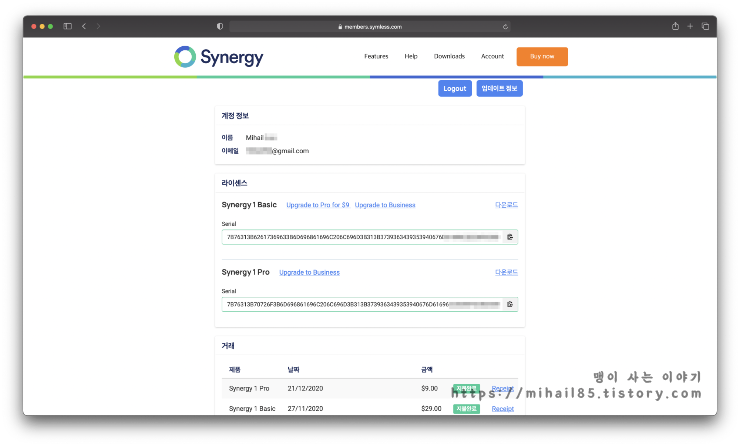The width and height of the screenshot is (740, 446).
Task: Open the Account menu item
Action: (492, 56)
